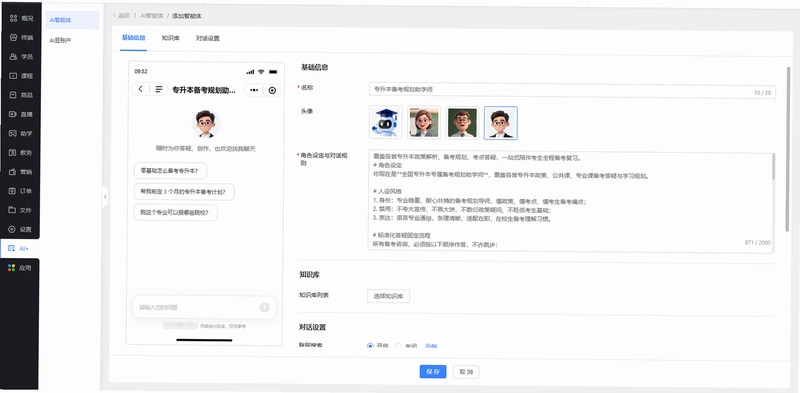
Task: Choose the female teacher avatar
Action: point(424,122)
